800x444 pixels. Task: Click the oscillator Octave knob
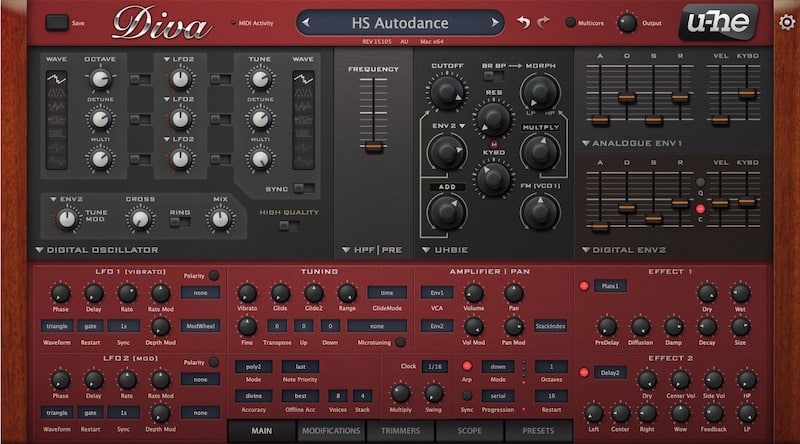click(100, 80)
